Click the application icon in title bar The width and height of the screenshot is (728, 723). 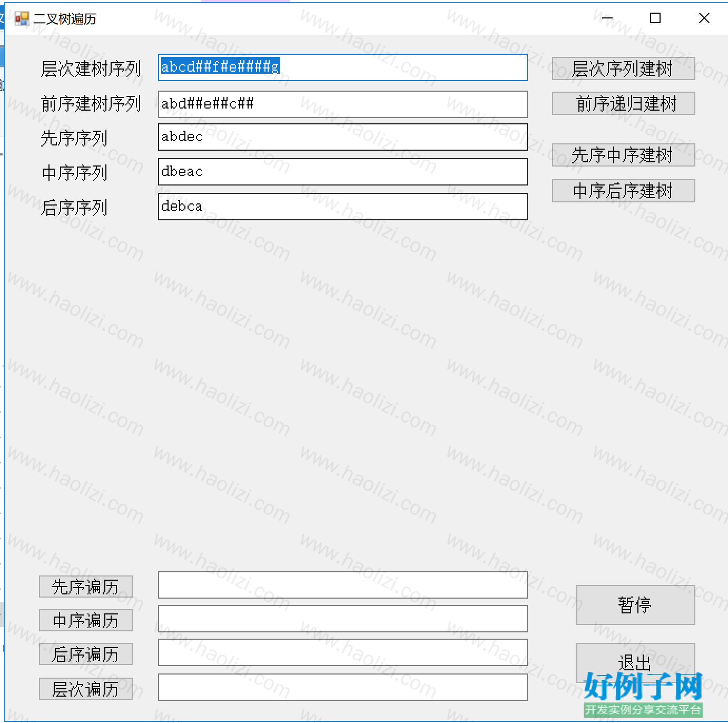[22, 19]
